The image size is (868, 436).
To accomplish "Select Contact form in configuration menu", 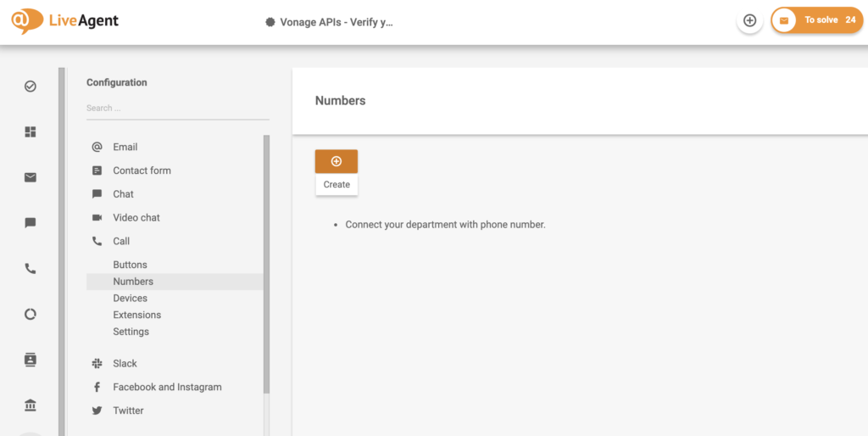I will pyautogui.click(x=142, y=170).
